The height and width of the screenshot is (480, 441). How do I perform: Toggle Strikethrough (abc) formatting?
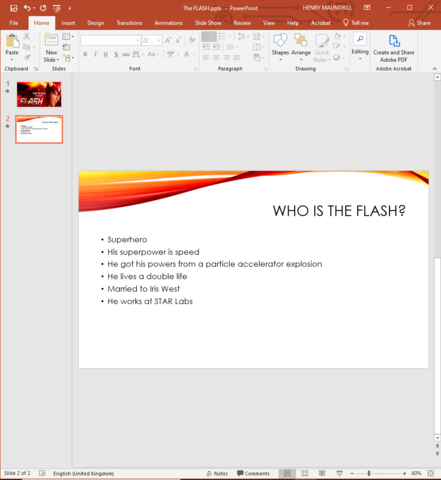point(126,54)
